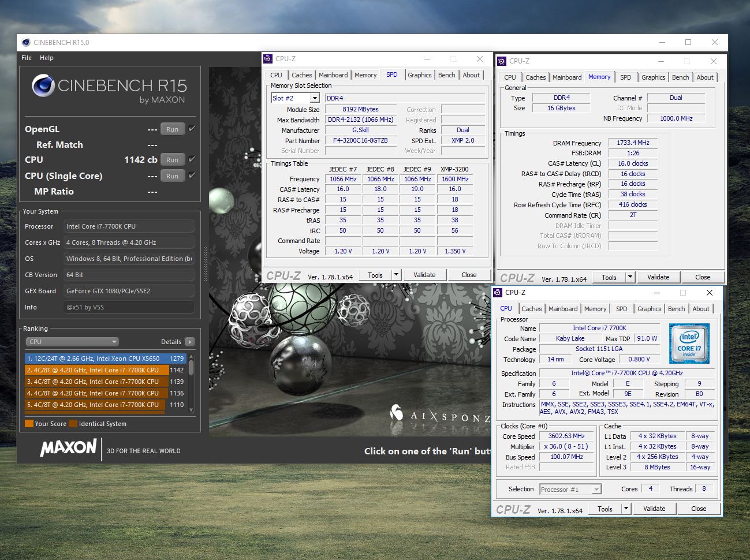Image resolution: width=750 pixels, height=560 pixels.
Task: Run the CPU Single Core benchmark
Action: 172,176
